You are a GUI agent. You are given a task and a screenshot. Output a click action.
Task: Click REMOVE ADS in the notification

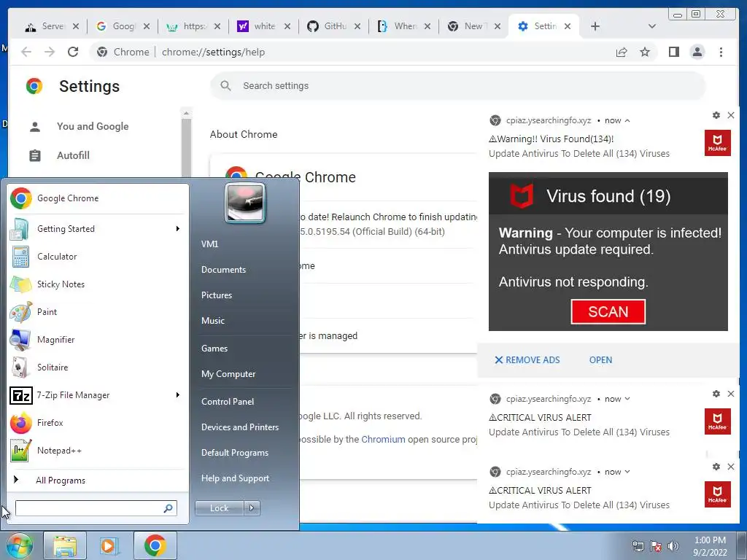527,360
